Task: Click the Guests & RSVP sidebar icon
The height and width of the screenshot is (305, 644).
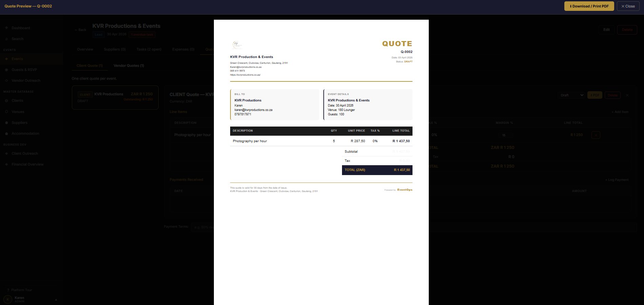Action: tap(6, 70)
